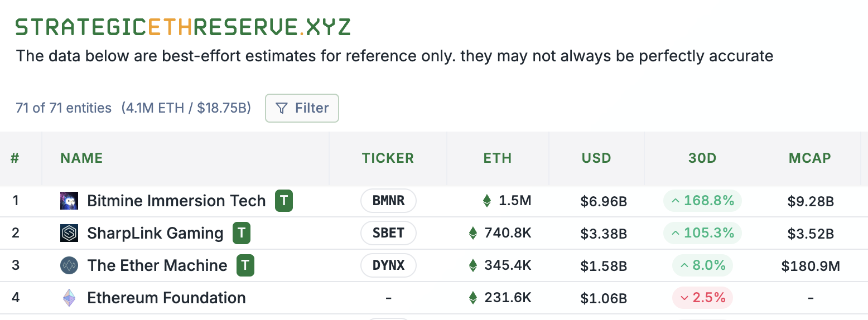The image size is (868, 320).
Task: Click the green T badge beside Bitmine
Action: pos(284,201)
